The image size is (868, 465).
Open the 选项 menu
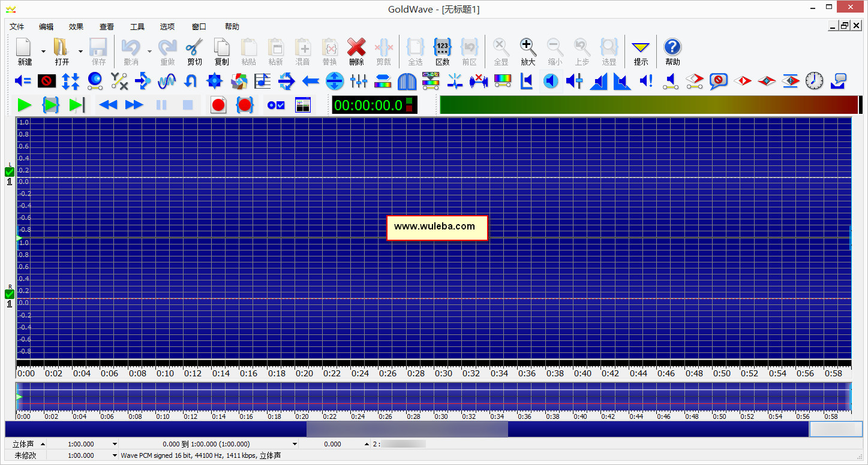[167, 26]
